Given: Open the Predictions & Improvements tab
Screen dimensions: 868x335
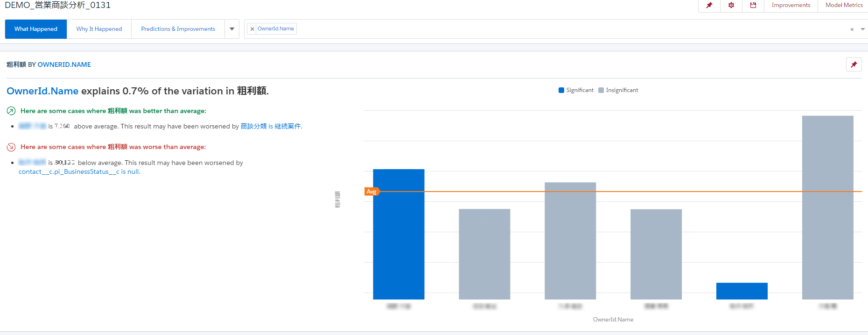Looking at the screenshot, I should [178, 29].
